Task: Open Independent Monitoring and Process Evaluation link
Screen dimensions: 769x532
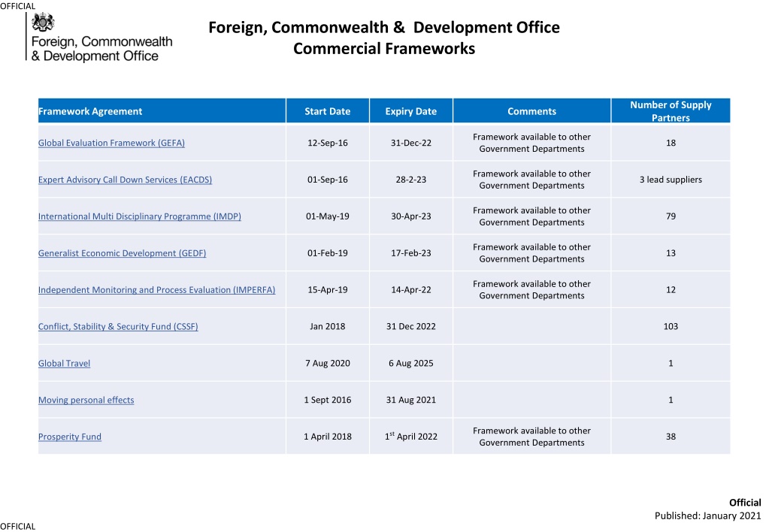Action: 157,290
